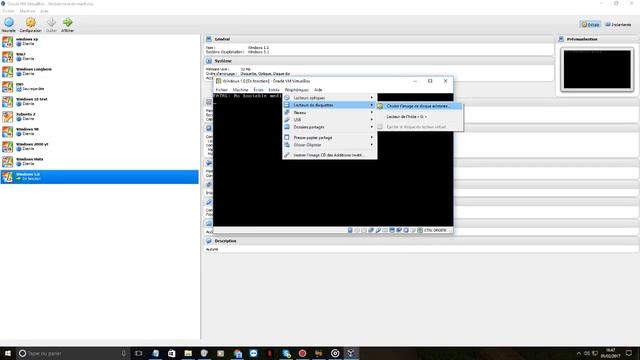Click the VM preview thumbnail

[597, 69]
